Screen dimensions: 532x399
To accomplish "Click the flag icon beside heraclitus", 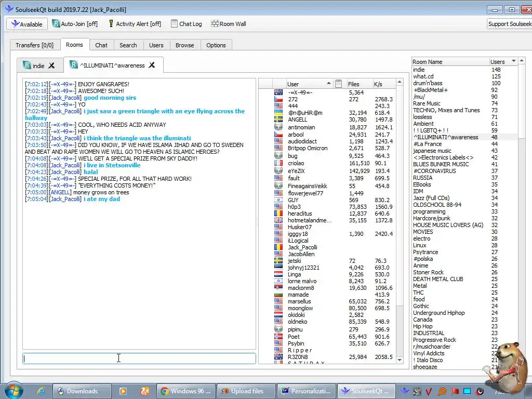I will pos(278,214).
